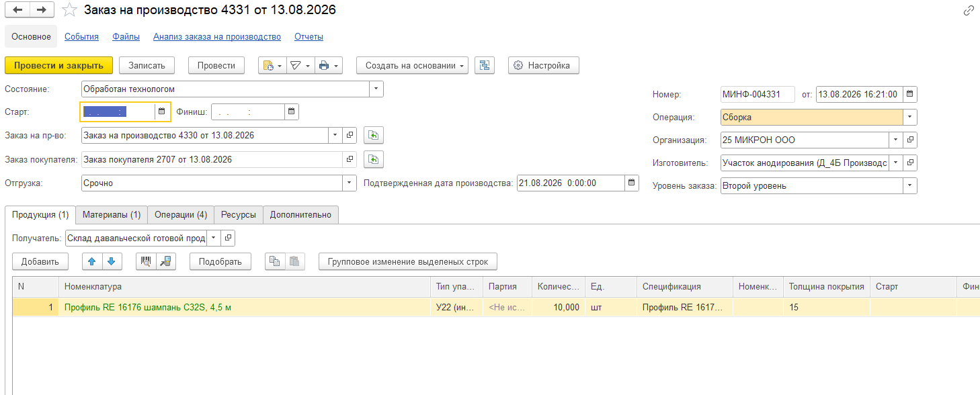Click Групповое изменение выделеных строк button

coord(408,261)
